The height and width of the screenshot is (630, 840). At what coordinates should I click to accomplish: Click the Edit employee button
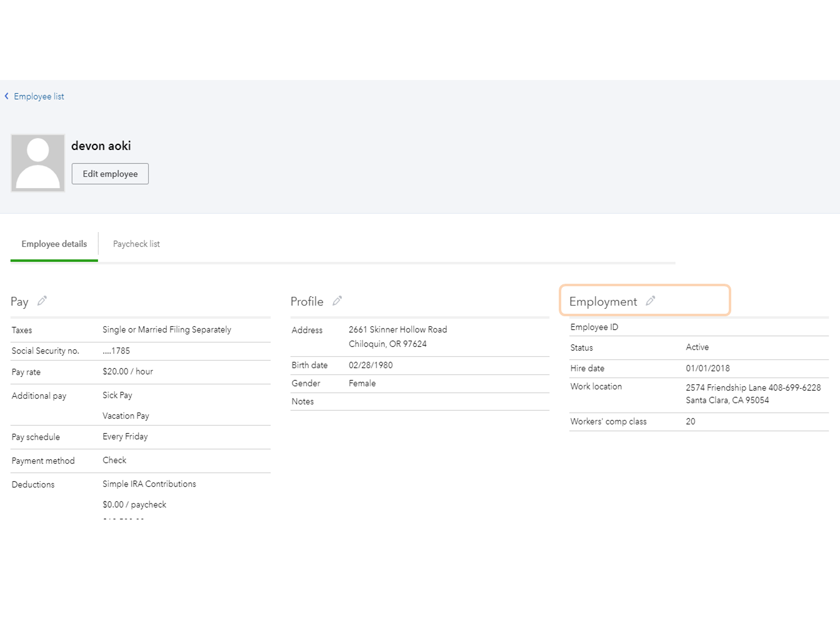110,173
